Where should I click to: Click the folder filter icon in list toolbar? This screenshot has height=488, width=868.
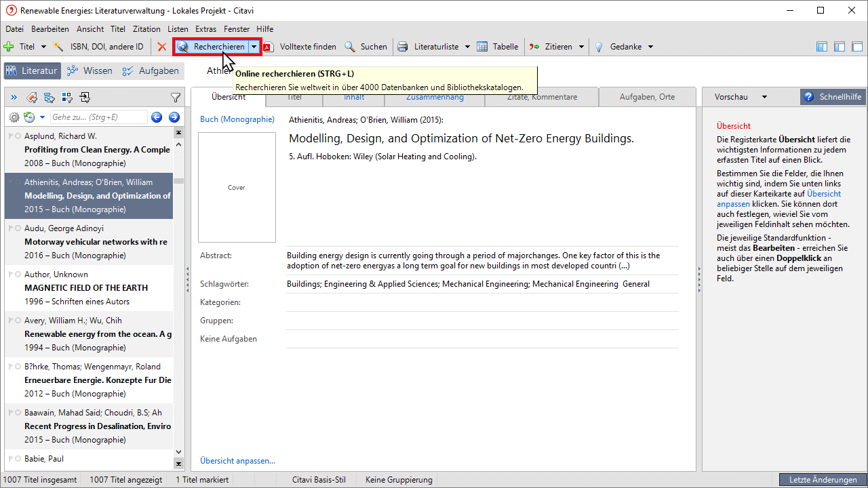tap(50, 98)
